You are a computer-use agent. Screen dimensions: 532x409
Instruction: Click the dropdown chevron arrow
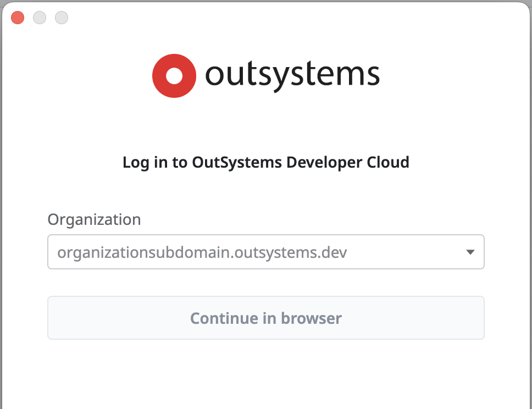click(470, 252)
